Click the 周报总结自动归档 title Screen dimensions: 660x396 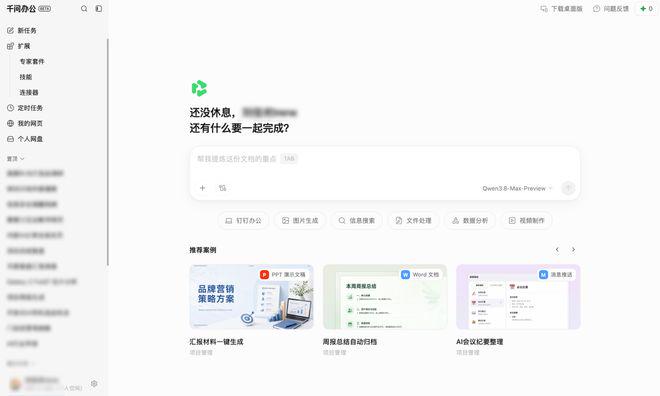[350, 342]
